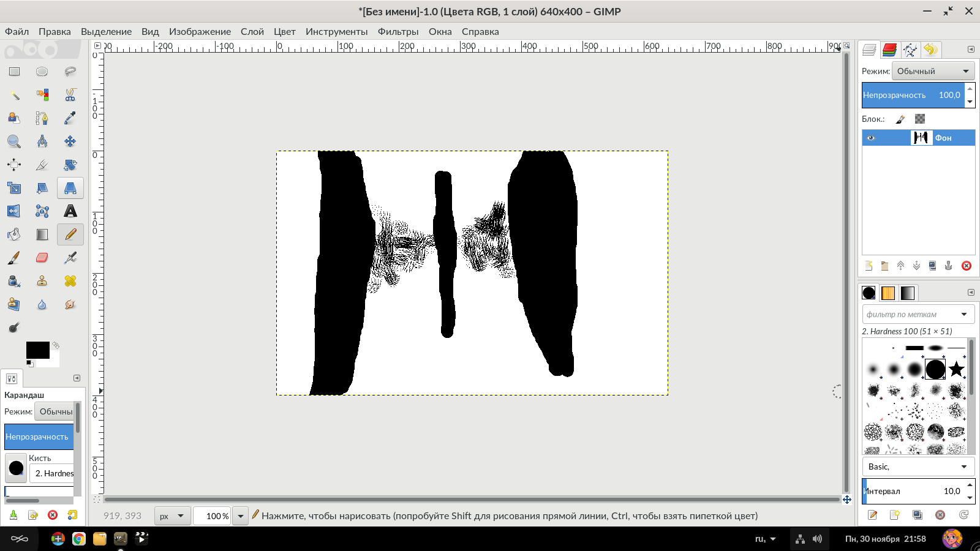Select the Rotate tool
This screenshot has width=980, height=551.
point(70,165)
